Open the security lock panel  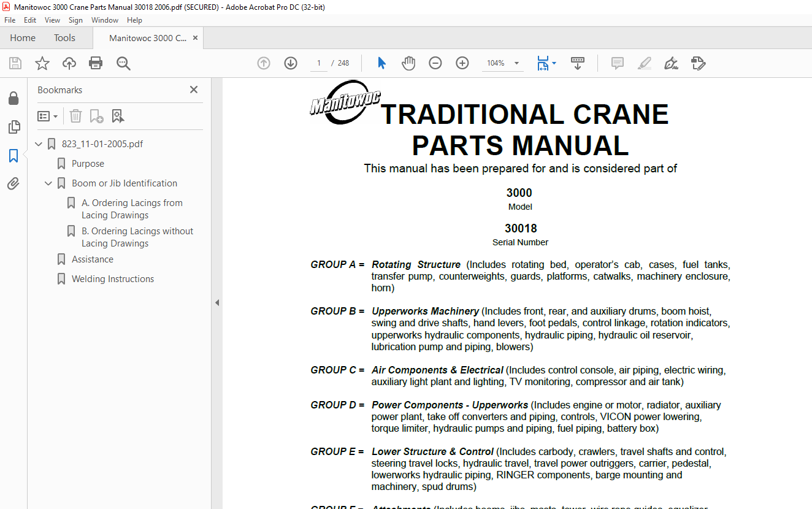tap(13, 99)
